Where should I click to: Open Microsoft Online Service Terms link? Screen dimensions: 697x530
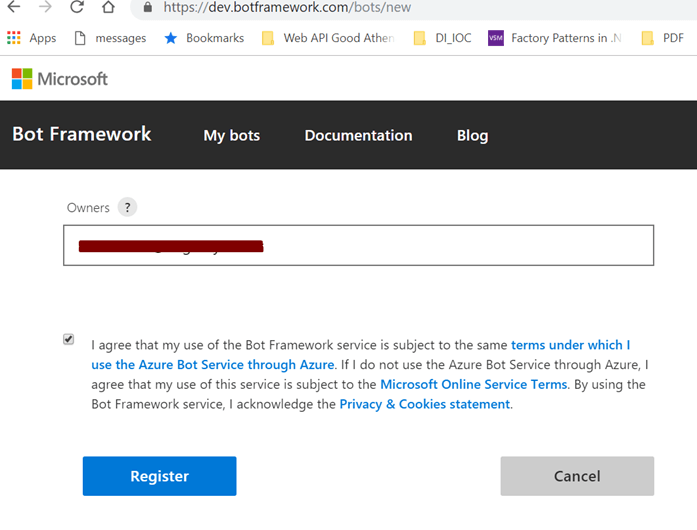(x=474, y=384)
